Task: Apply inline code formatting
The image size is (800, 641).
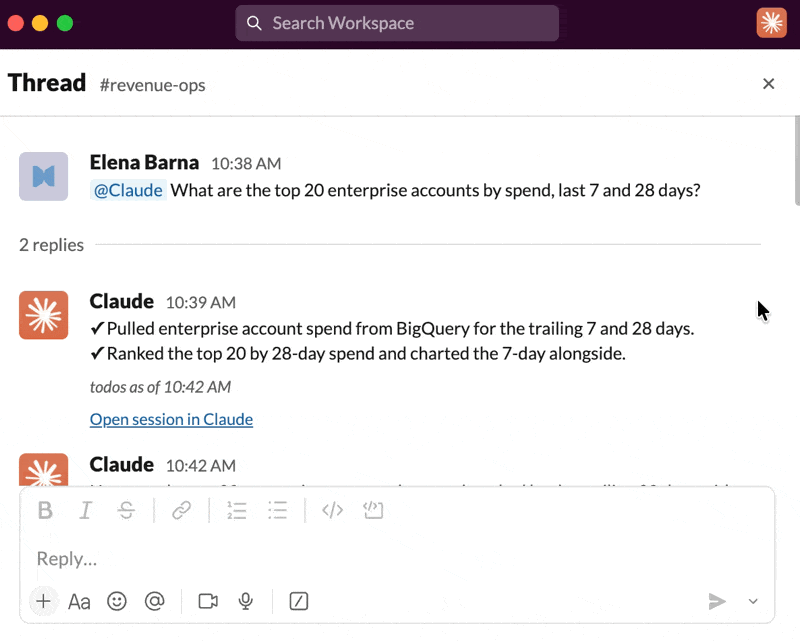Action: point(332,510)
